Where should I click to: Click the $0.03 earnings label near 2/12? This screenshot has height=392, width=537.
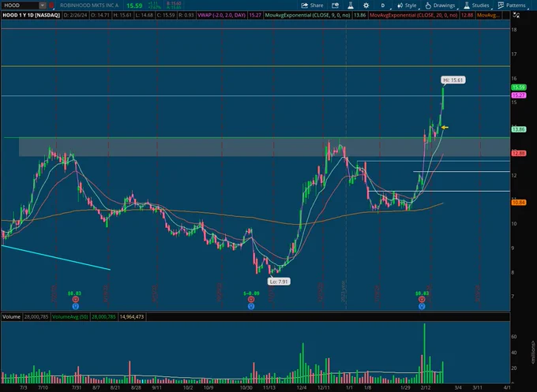pyautogui.click(x=422, y=293)
